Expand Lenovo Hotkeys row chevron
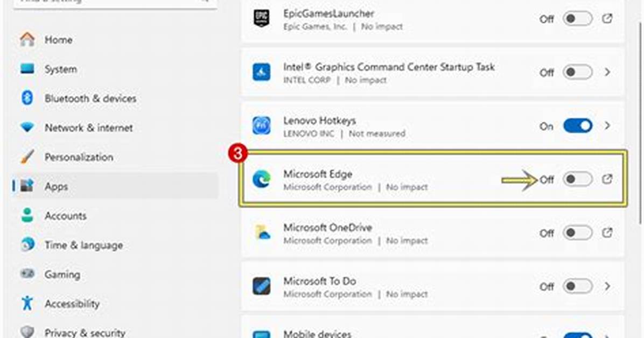 pyautogui.click(x=607, y=125)
